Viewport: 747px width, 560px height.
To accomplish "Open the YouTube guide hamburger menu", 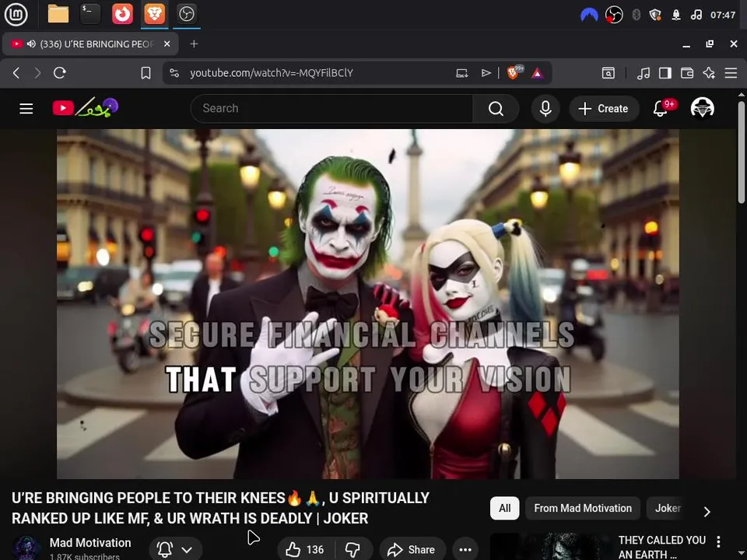I will [26, 109].
